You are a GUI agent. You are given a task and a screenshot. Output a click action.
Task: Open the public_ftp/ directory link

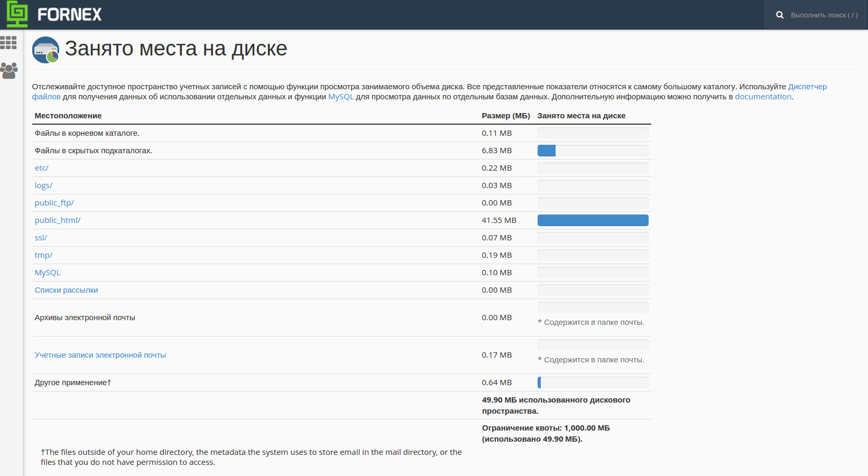pos(54,203)
